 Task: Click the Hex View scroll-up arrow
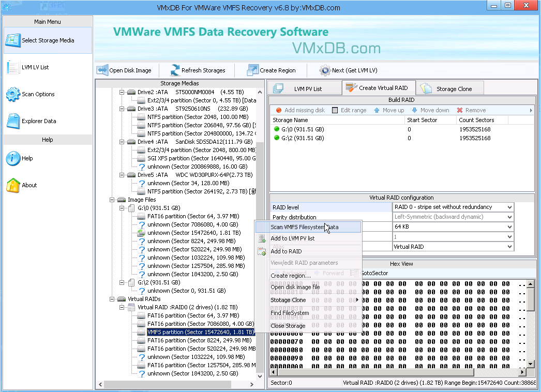pyautogui.click(x=531, y=283)
